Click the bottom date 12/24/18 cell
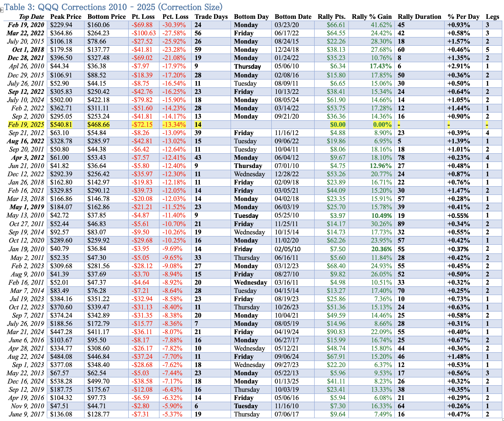 click(x=286, y=50)
